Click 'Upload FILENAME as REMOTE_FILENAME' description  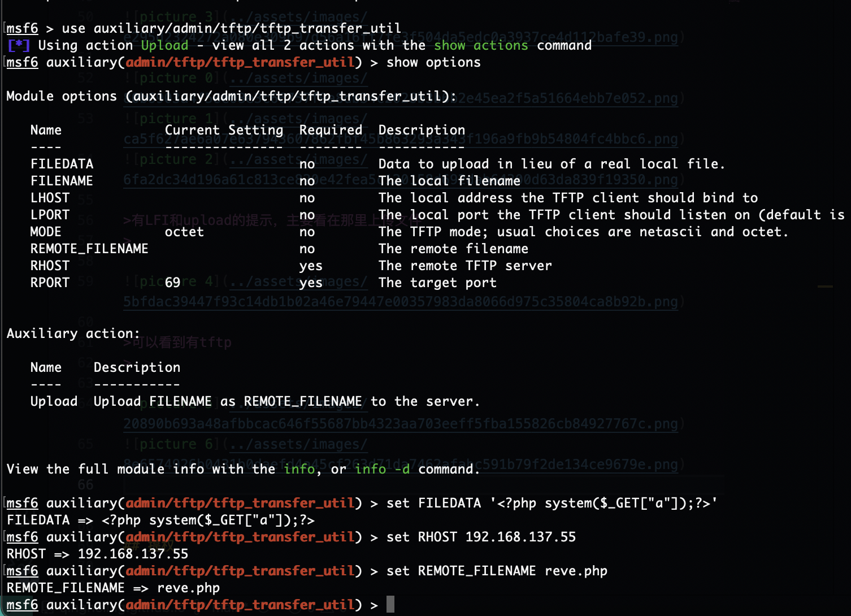point(286,401)
